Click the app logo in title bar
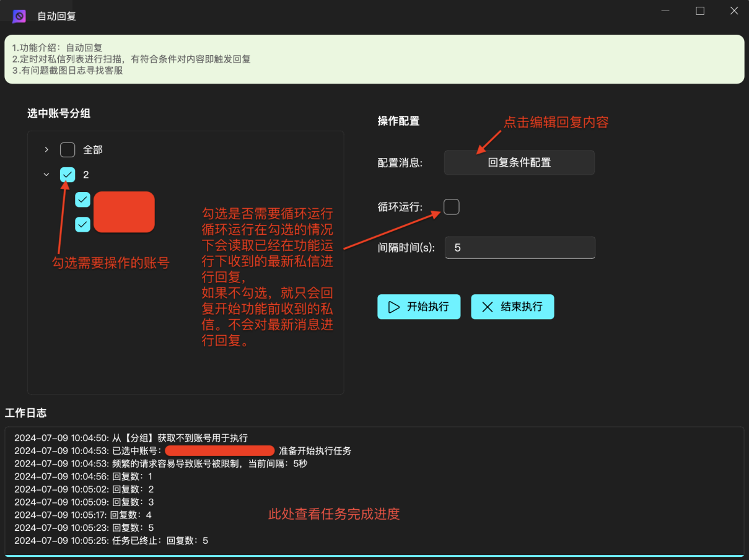The height and width of the screenshot is (560, 749). coord(19,16)
